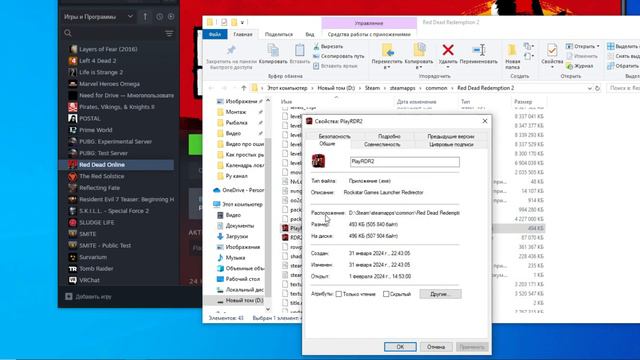The height and width of the screenshot is (360, 640).
Task: Click the Pin to Quick access icon
Action: [231, 50]
